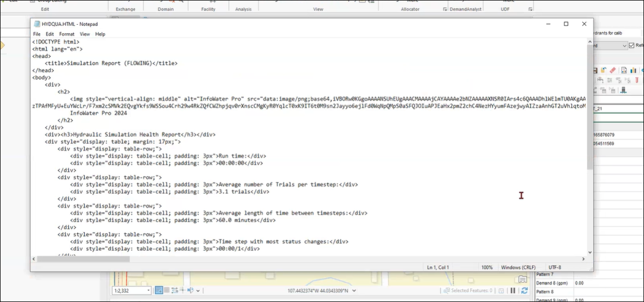Click the Allocator group dialog launcher

pos(445,9)
